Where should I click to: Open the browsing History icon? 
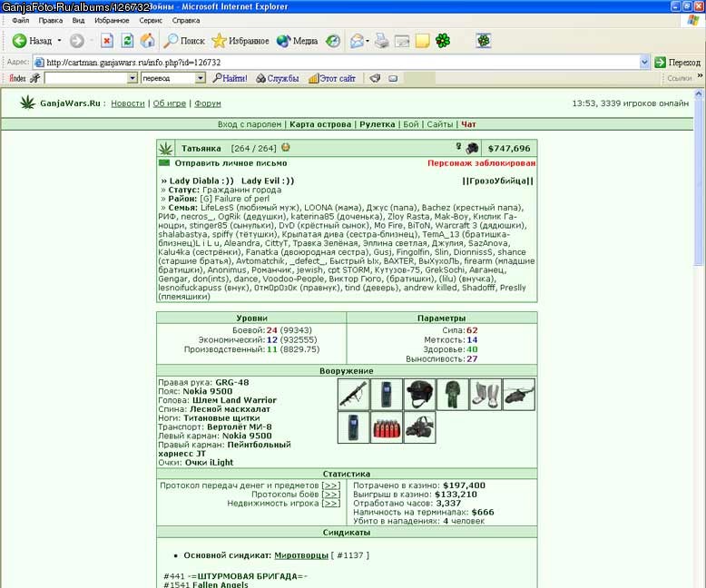pos(333,41)
